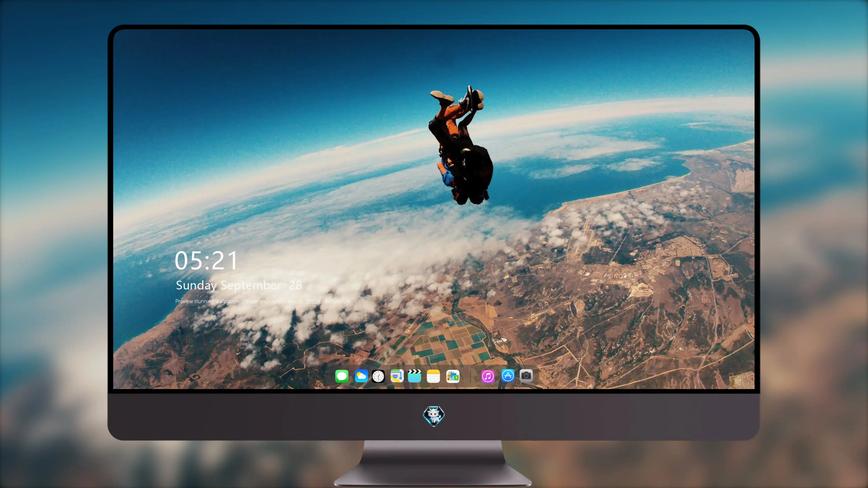Open the photo collage app in the dock

(453, 376)
